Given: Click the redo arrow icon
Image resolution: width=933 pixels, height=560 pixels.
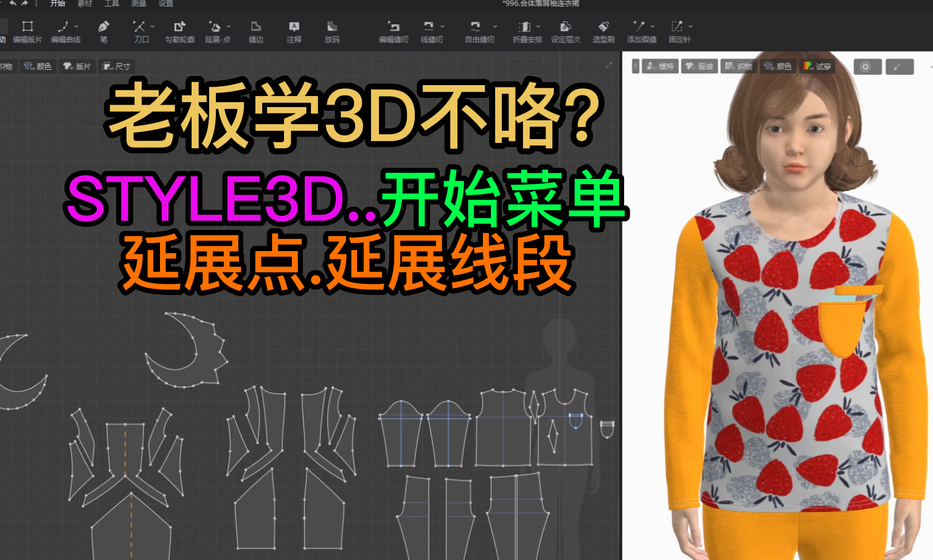Looking at the screenshot, I should [x=25, y=3].
